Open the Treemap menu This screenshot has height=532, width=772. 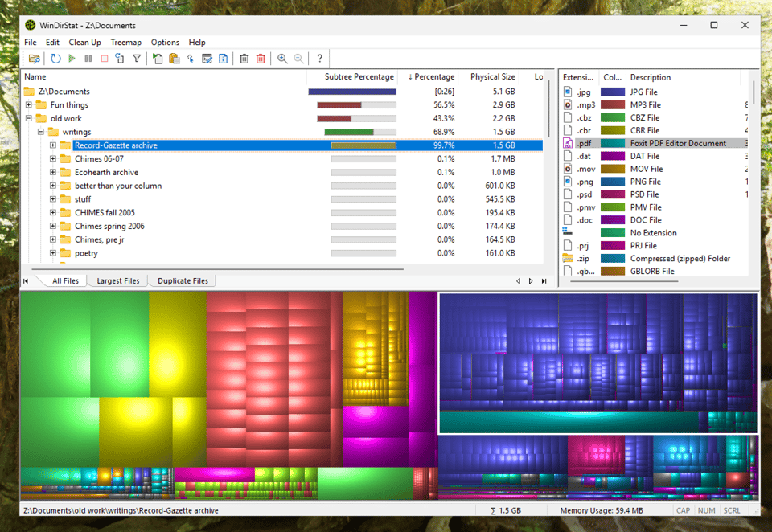point(125,42)
